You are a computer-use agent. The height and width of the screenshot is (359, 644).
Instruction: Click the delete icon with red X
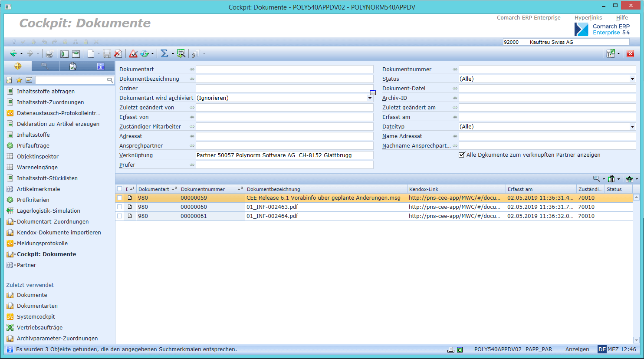click(x=118, y=53)
